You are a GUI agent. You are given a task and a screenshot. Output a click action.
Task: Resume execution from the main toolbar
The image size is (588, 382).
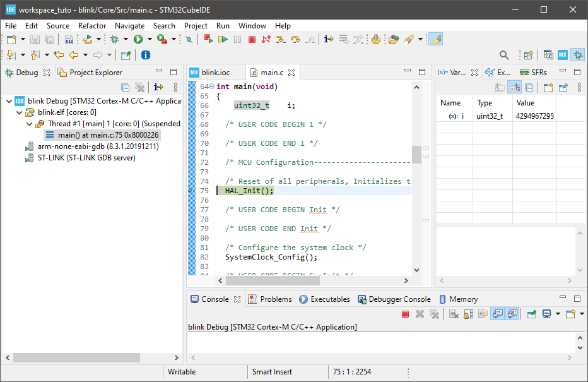coord(223,39)
